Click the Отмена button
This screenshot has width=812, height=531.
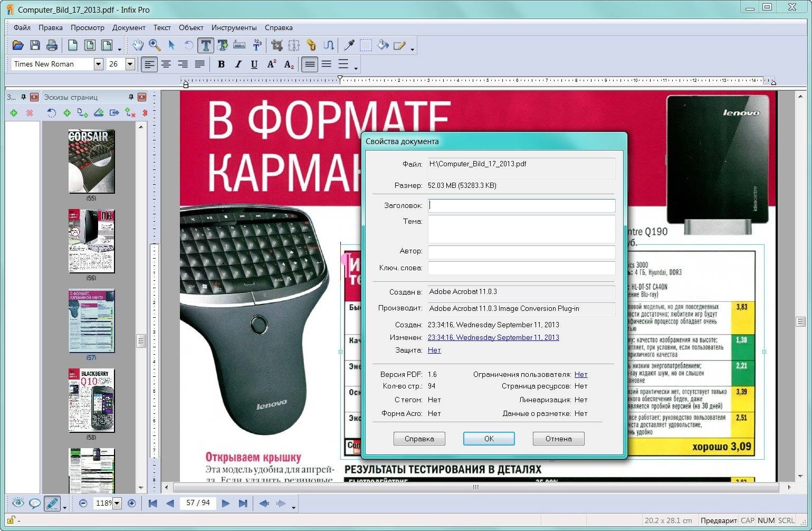tap(559, 439)
